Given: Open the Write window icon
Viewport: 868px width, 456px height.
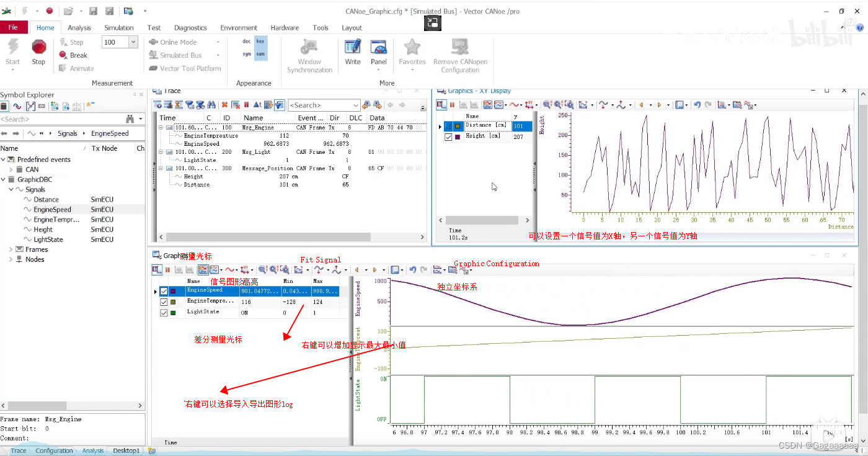Looking at the screenshot, I should 353,47.
